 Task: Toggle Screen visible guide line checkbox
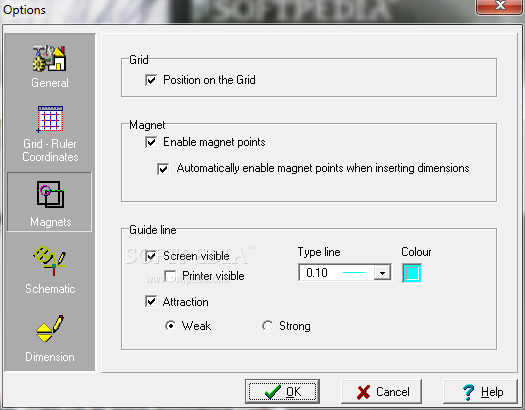click(x=151, y=256)
